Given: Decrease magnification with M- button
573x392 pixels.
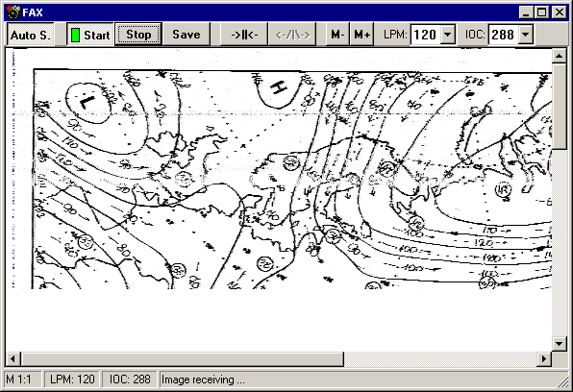Looking at the screenshot, I should pos(337,35).
